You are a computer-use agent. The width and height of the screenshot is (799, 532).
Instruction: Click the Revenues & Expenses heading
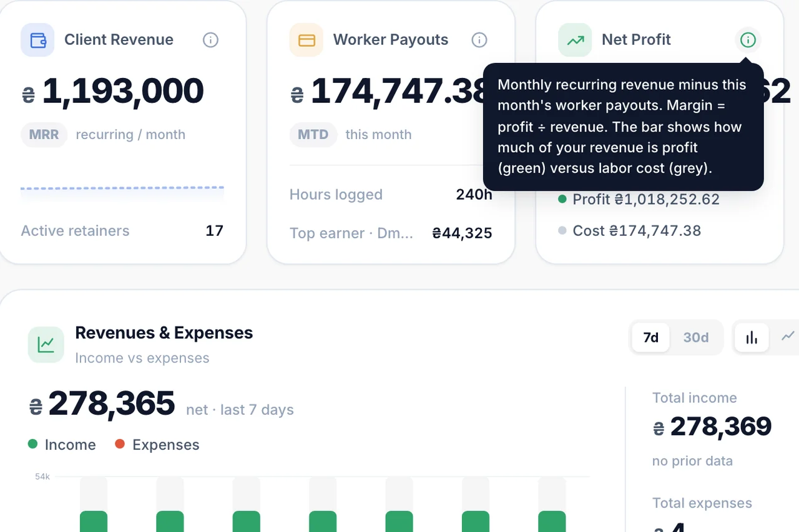point(164,333)
